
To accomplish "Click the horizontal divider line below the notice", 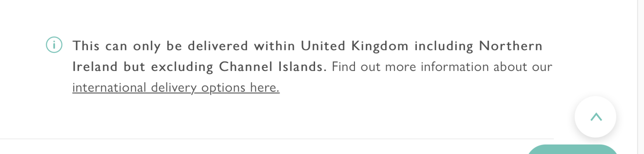I will tap(276, 139).
